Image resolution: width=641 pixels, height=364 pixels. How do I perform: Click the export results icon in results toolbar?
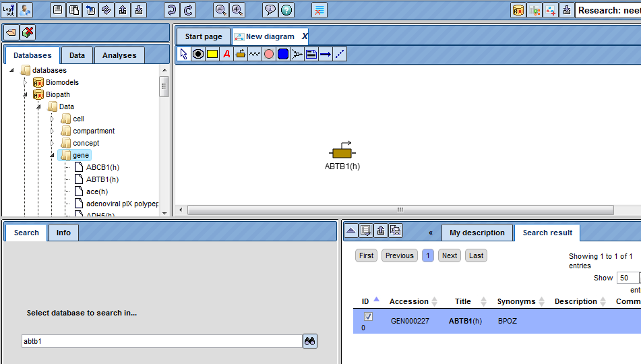click(x=381, y=231)
